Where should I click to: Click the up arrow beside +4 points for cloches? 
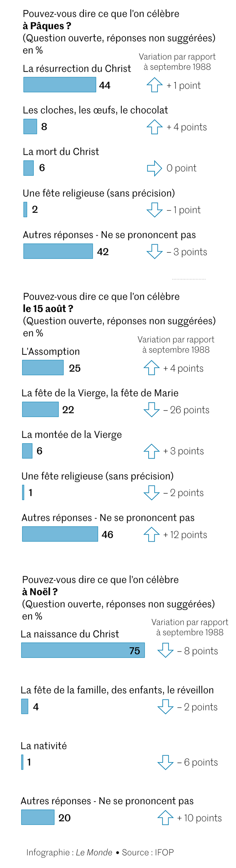click(155, 127)
